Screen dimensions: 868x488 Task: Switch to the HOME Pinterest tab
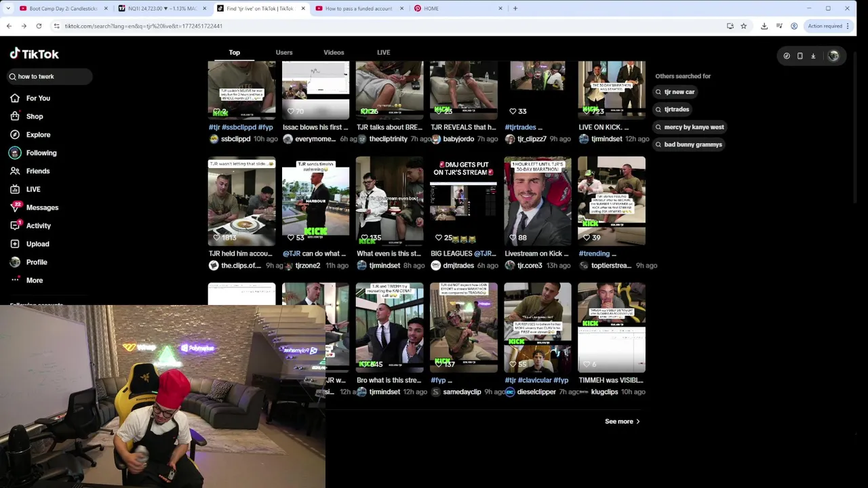(458, 8)
